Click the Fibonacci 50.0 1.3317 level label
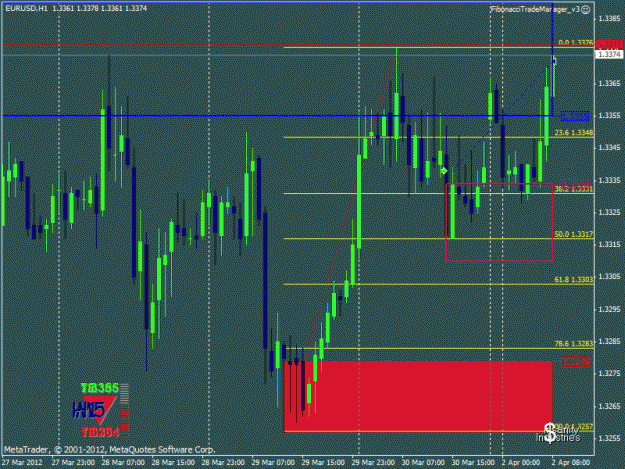The image size is (625, 469). [x=574, y=234]
